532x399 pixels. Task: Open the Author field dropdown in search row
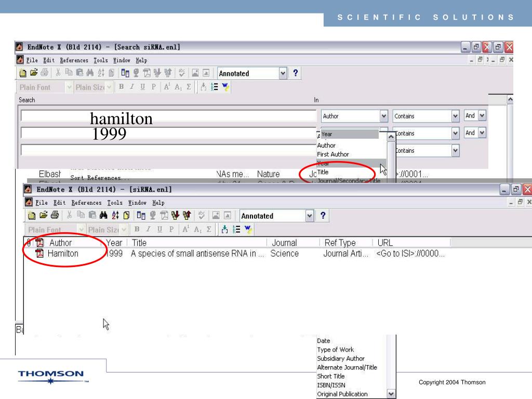(x=384, y=116)
